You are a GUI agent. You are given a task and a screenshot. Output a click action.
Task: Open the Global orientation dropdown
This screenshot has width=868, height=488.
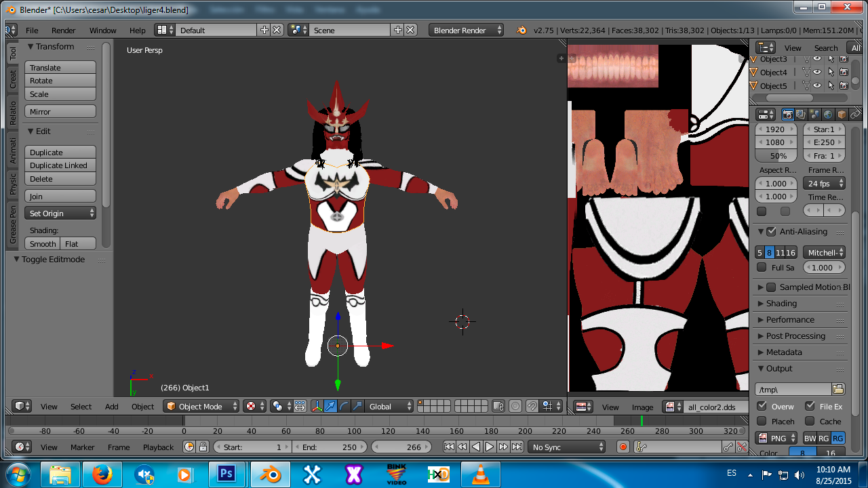389,407
